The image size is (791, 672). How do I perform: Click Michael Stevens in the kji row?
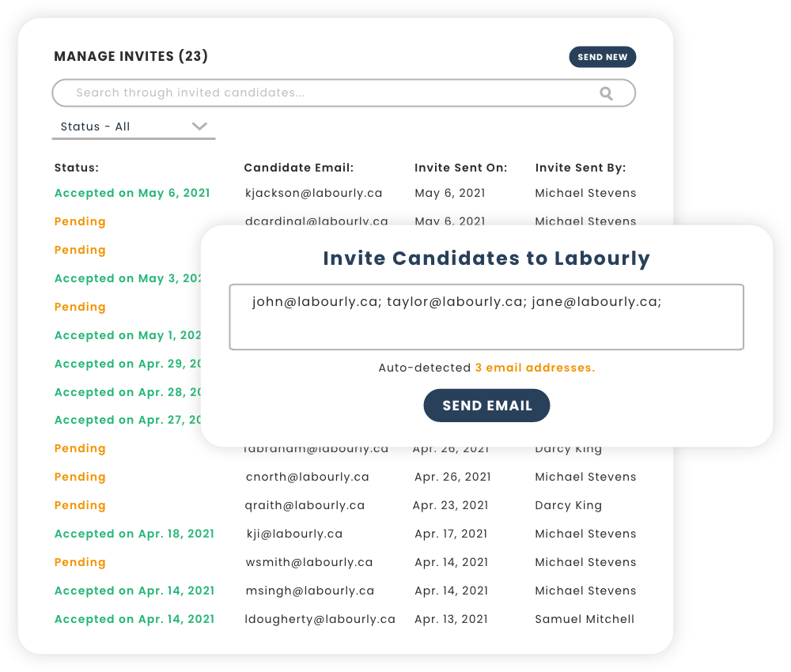tap(585, 534)
